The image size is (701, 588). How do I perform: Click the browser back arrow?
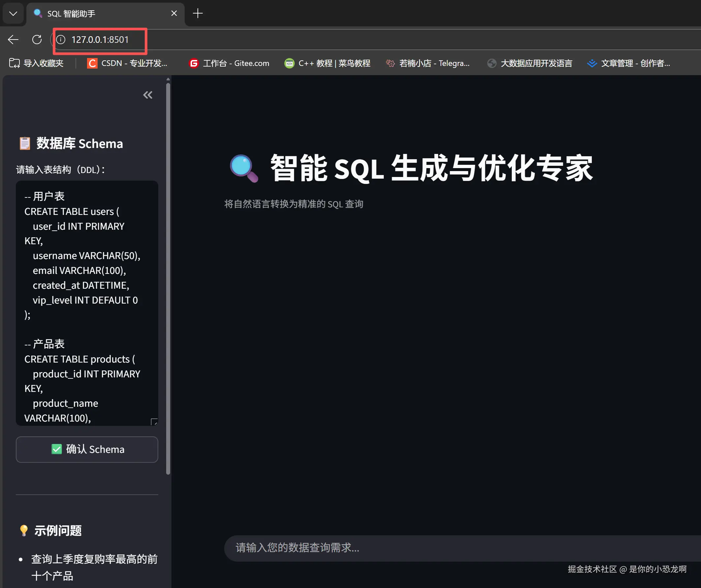[13, 40]
